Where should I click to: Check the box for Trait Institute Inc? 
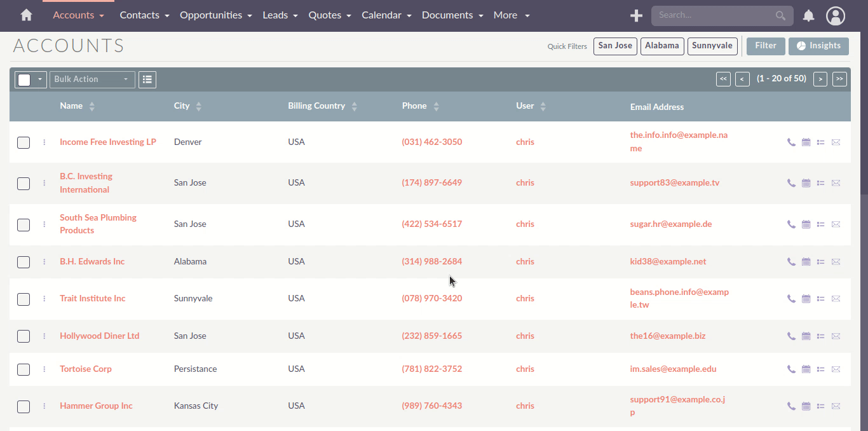24,299
